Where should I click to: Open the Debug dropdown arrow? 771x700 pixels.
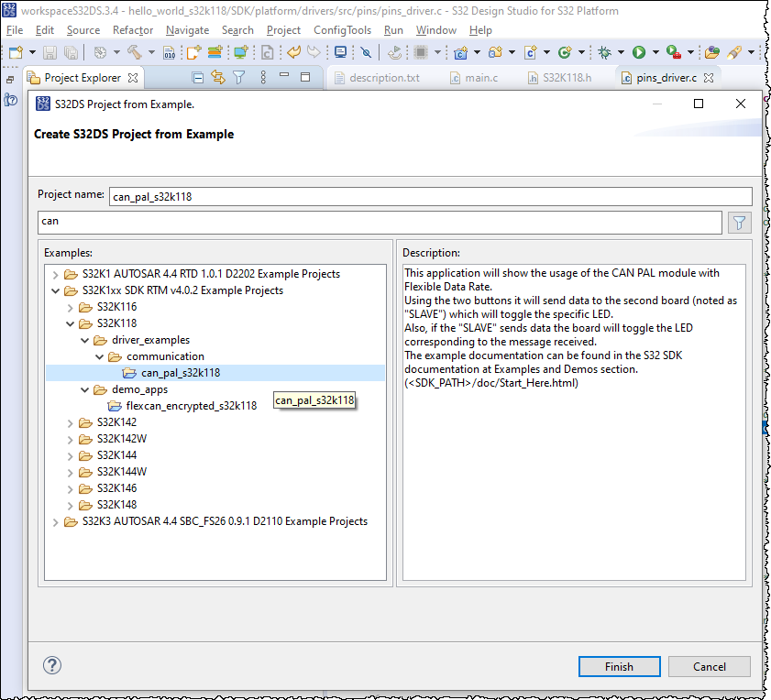tap(621, 52)
